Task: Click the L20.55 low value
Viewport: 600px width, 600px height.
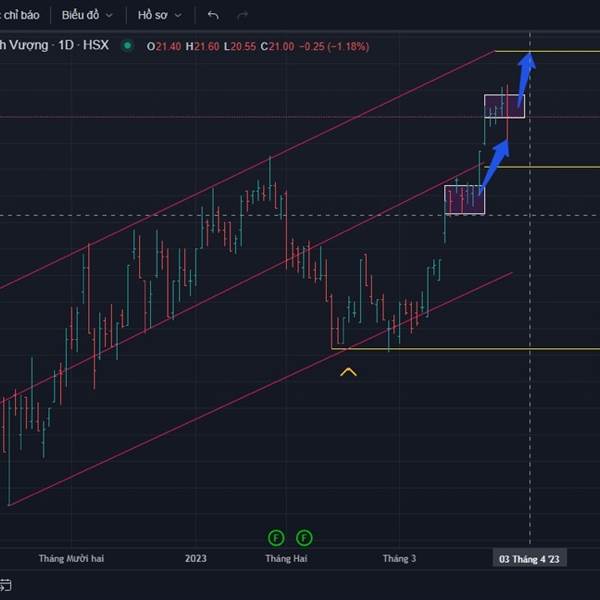Action: point(240,47)
